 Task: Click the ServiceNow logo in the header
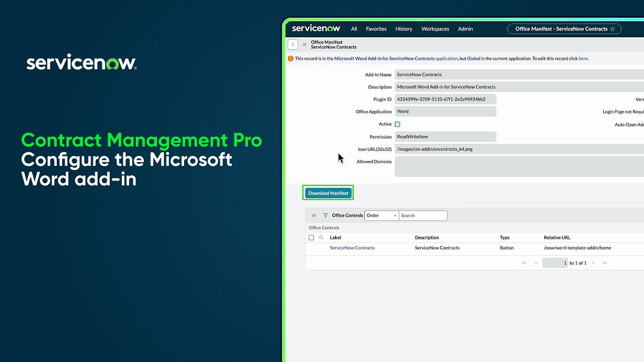click(316, 29)
